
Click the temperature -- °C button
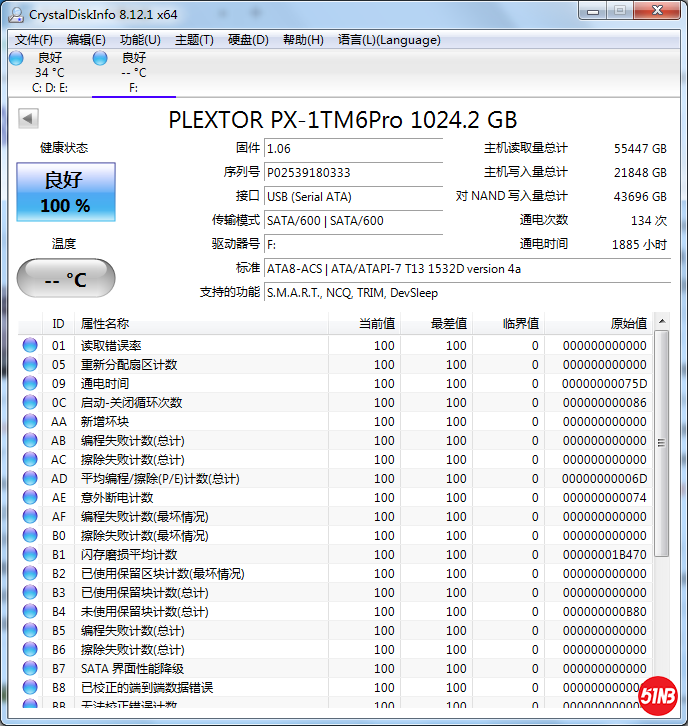click(x=66, y=279)
